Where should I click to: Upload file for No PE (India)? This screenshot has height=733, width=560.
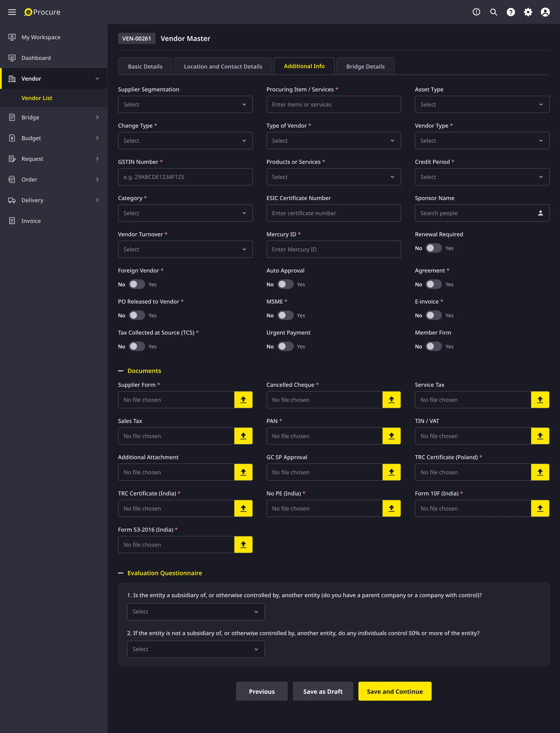[x=391, y=508]
